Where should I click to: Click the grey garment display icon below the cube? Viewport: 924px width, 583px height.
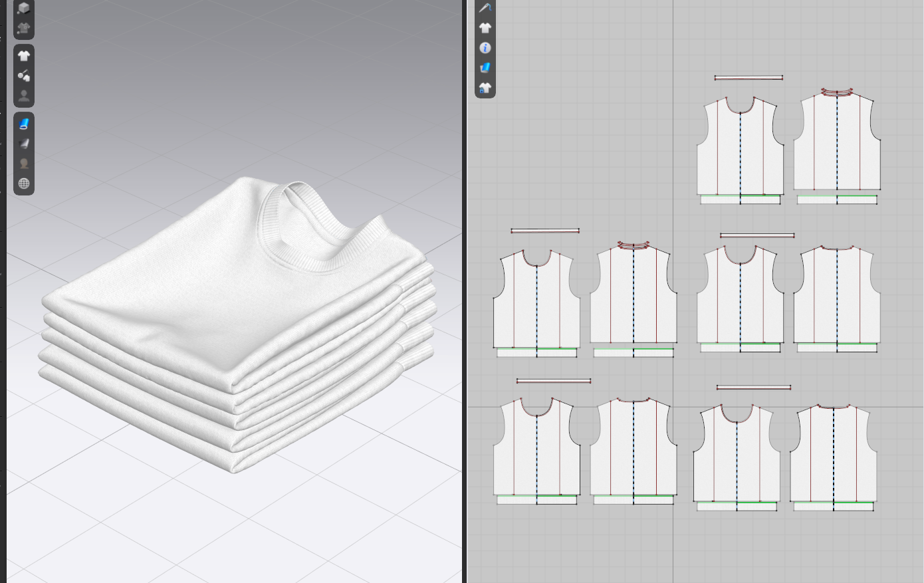pyautogui.click(x=24, y=28)
